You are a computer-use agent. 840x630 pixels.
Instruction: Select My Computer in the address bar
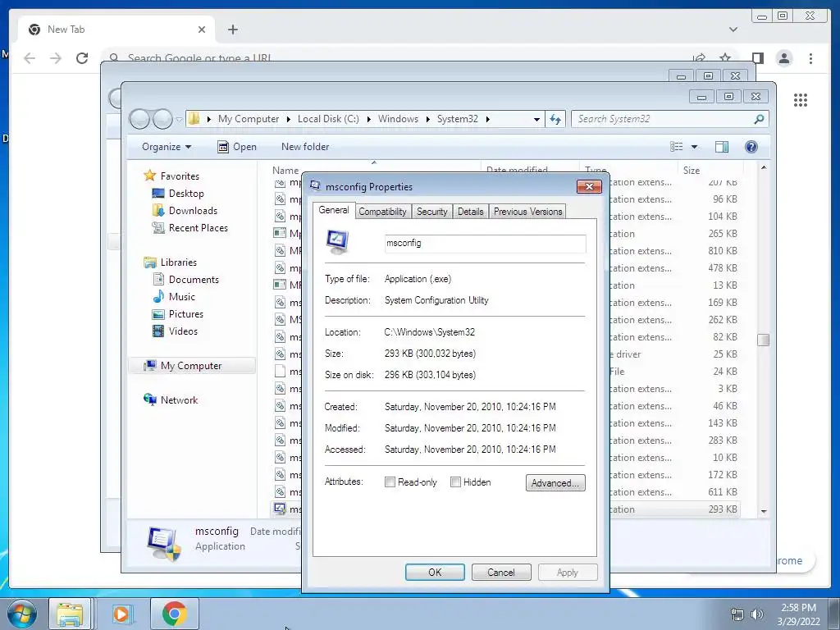249,119
